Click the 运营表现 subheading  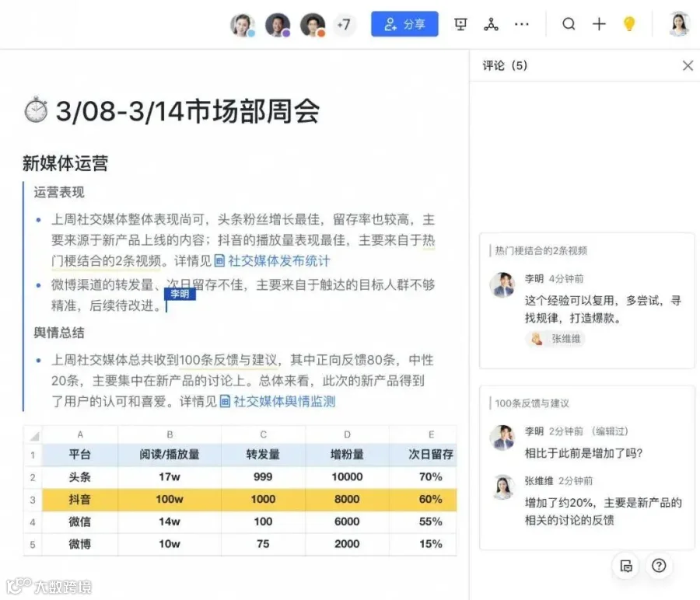coord(59,192)
